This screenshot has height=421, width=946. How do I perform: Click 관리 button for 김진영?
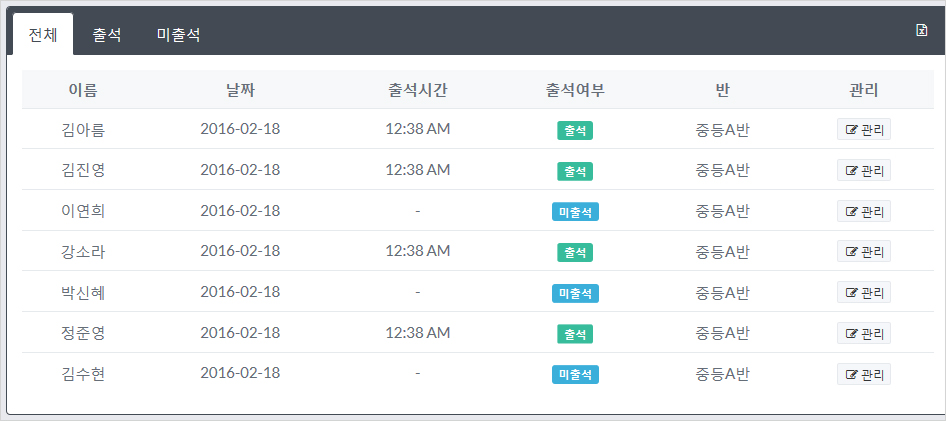tap(864, 170)
